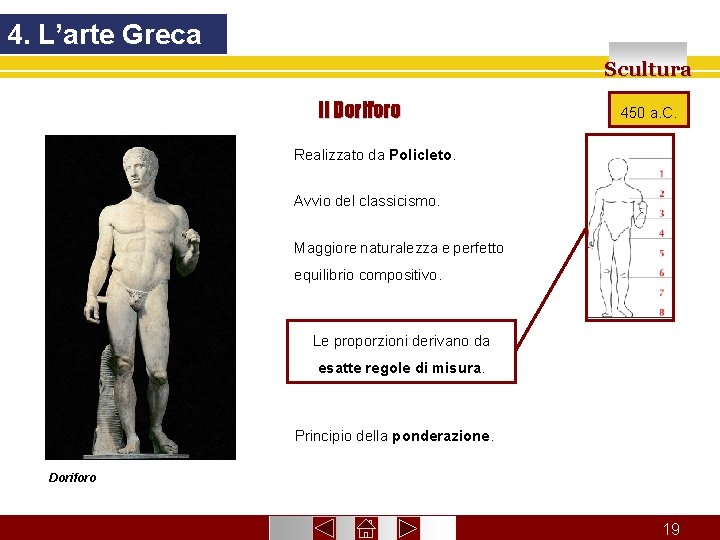Click the Doriforo statue photo
Image resolution: width=720 pixels, height=540 pixels.
[x=141, y=297]
